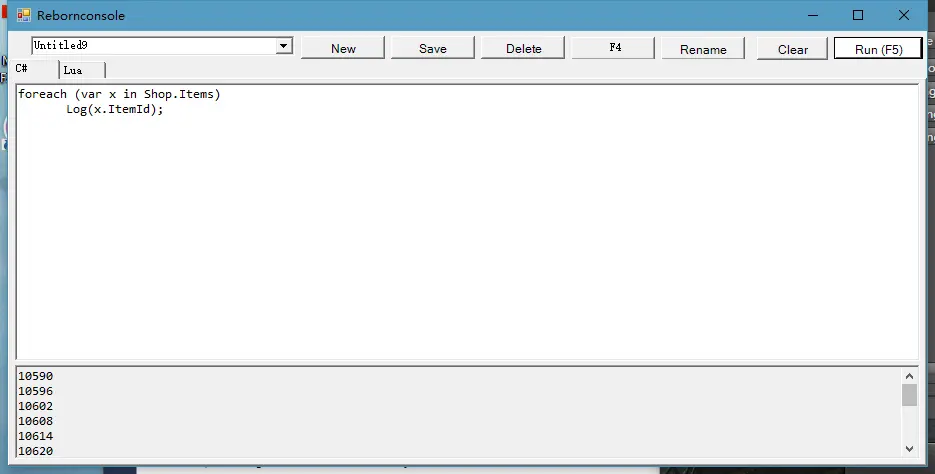
Task: Click into the Untitled9 script name field
Action: coord(150,46)
